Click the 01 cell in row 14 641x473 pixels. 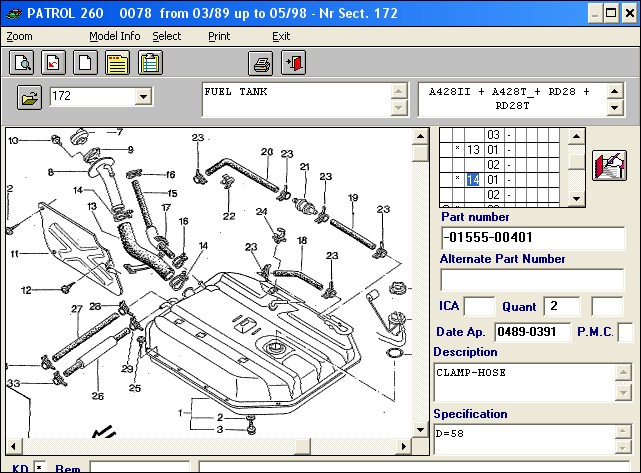(x=493, y=180)
